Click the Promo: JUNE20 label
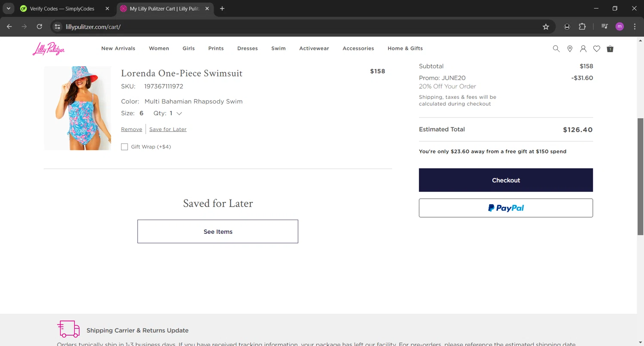The width and height of the screenshot is (644, 346). [x=442, y=78]
